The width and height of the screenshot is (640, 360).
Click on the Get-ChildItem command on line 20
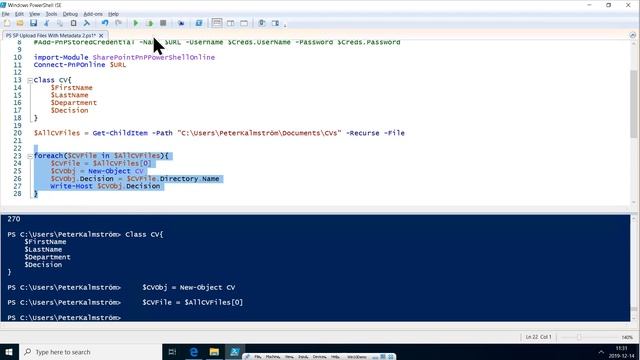point(120,133)
